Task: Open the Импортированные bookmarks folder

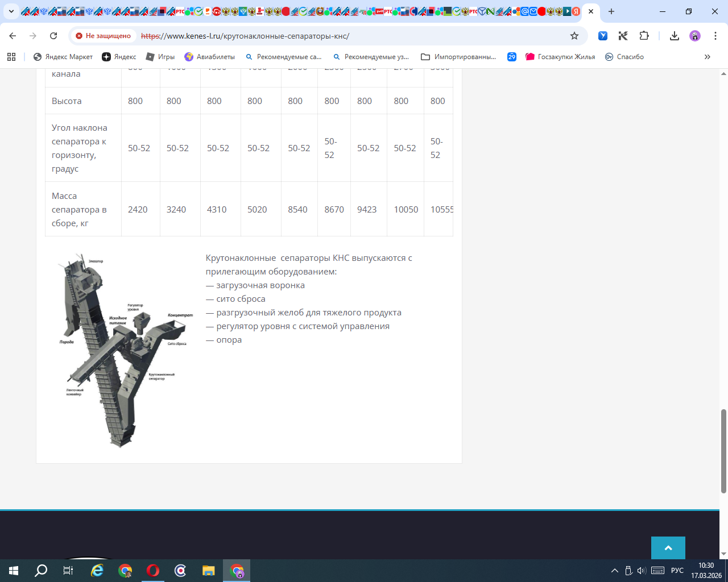Action: 458,57
